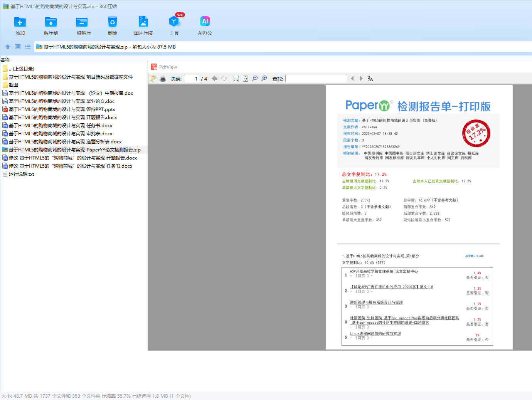Click the 一键解压 (One-click extract) icon
The width and height of the screenshot is (532, 400).
tap(82, 22)
